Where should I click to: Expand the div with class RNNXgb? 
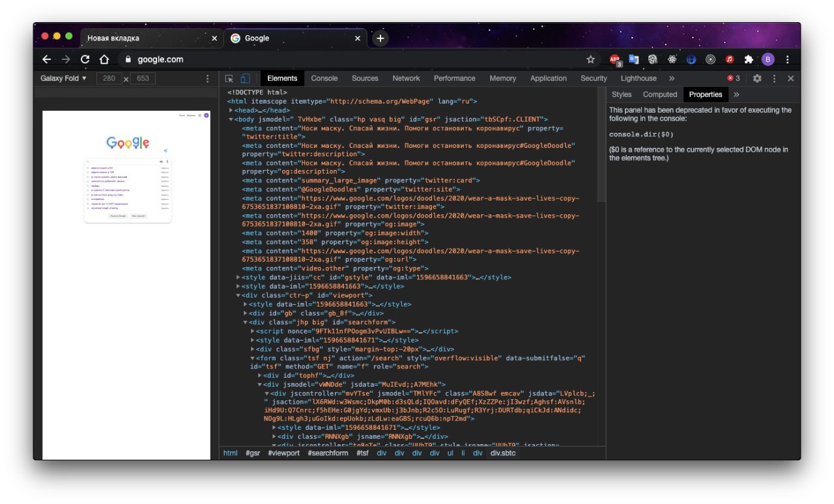pos(274,437)
